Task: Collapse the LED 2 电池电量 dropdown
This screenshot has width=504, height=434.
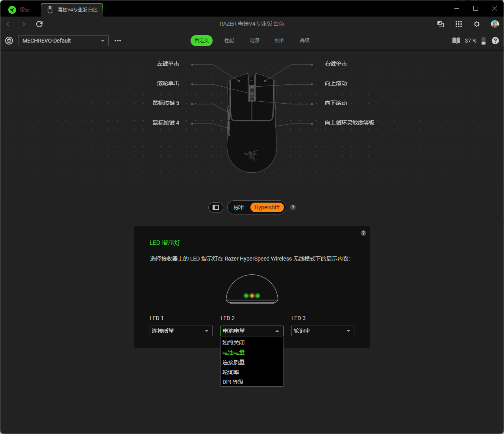Action: [x=252, y=331]
